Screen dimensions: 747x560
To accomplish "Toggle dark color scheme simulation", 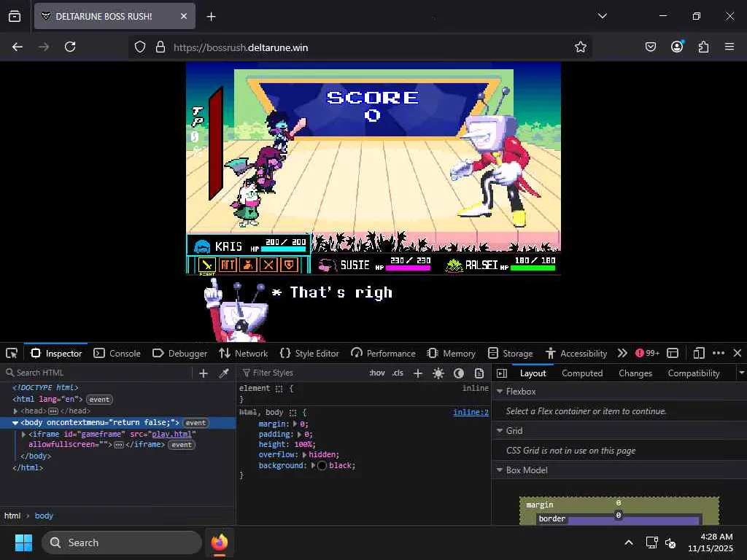I will click(x=459, y=373).
